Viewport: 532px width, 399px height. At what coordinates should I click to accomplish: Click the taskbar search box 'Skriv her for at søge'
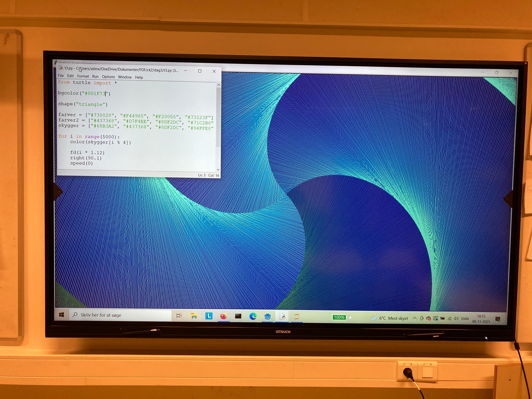[120, 315]
